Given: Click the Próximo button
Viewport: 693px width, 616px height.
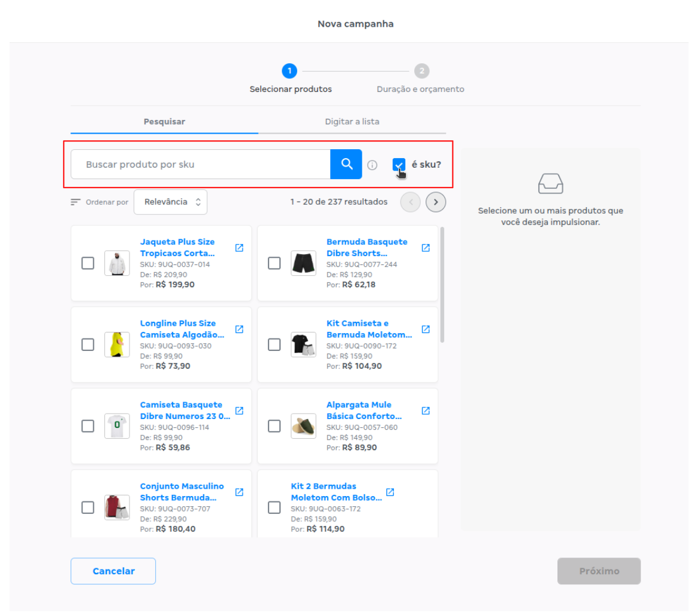Looking at the screenshot, I should 599,571.
